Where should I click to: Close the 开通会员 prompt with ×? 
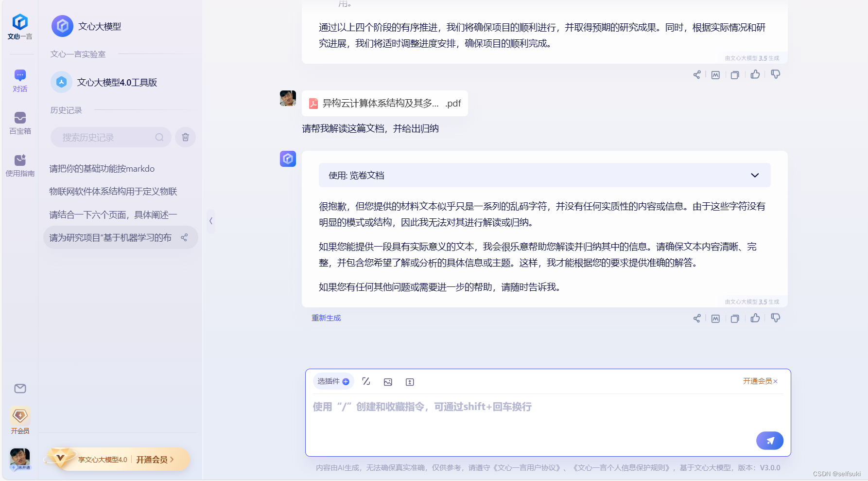776,381
